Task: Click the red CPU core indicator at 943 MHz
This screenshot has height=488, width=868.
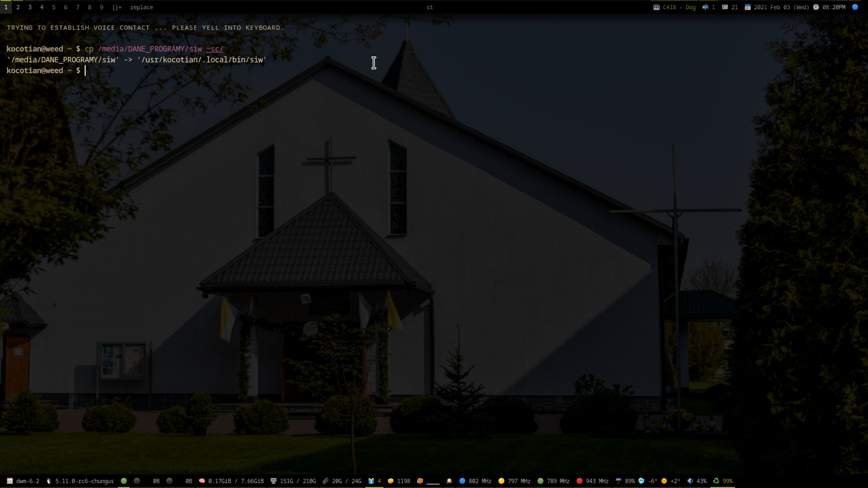Action: (579, 481)
